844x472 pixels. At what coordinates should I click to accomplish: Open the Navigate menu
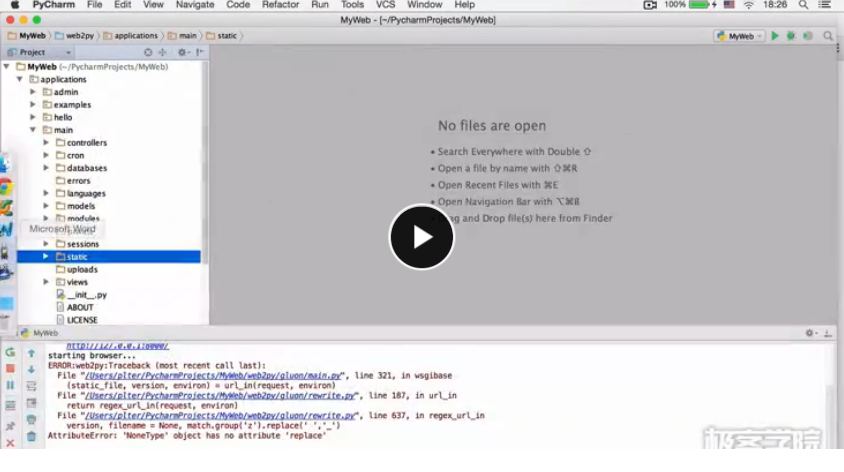[195, 5]
